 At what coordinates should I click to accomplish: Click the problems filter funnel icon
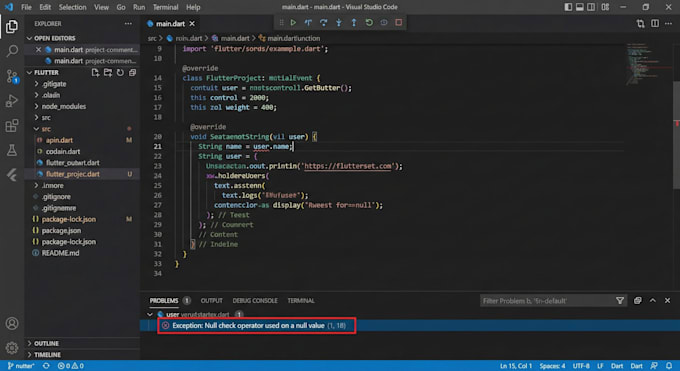click(x=620, y=301)
